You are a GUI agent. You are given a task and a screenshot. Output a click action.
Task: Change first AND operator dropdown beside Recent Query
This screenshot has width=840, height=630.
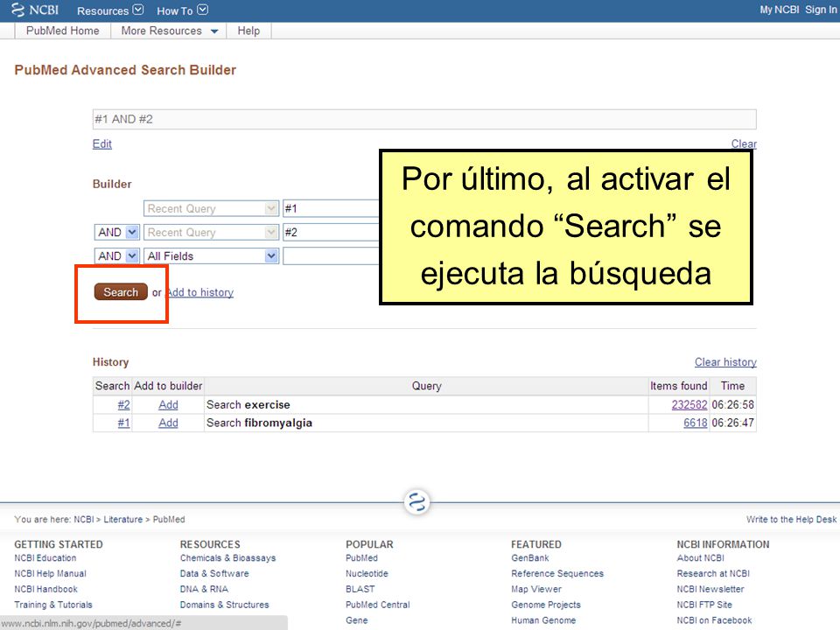(x=116, y=233)
